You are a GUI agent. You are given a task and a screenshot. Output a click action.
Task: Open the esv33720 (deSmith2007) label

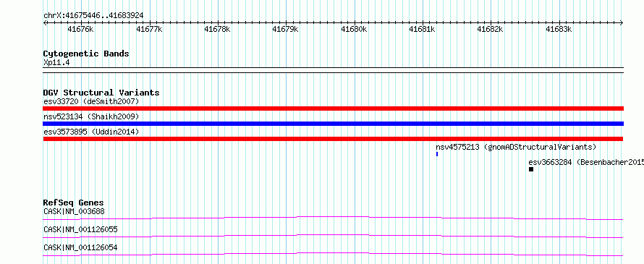pos(92,101)
